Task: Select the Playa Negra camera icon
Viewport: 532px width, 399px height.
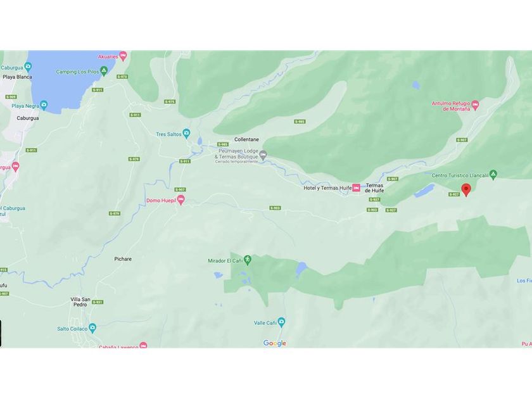Action: tap(44, 105)
